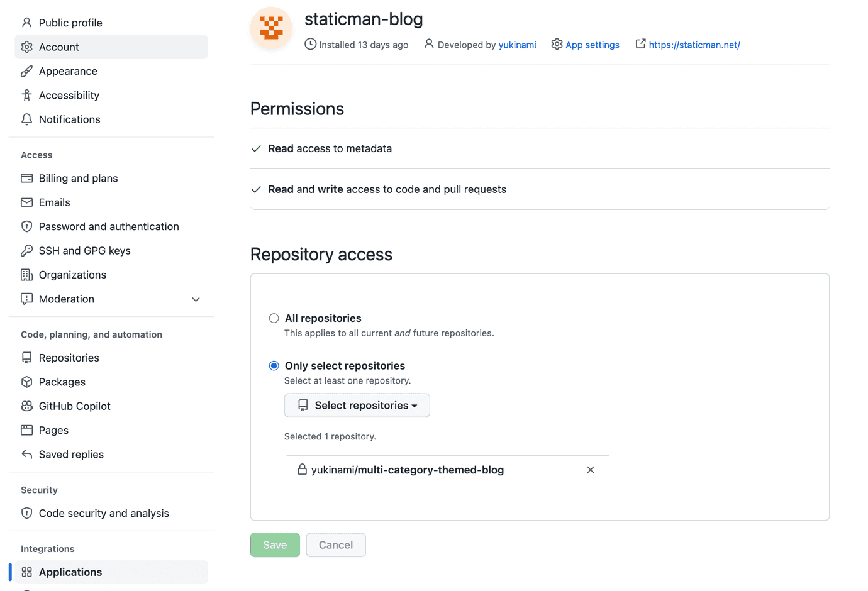Click the external link icon near staticman.net

click(x=640, y=44)
